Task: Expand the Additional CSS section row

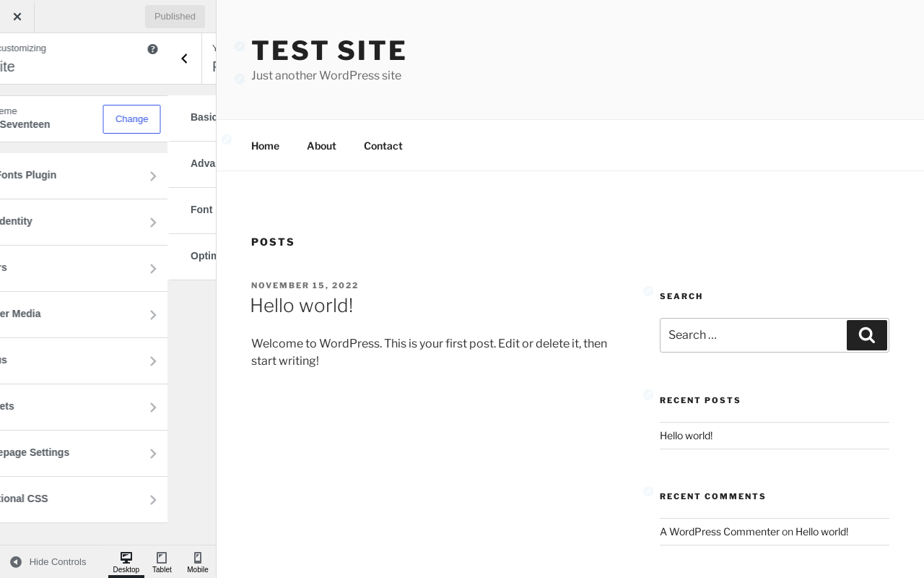Action: click(x=84, y=499)
